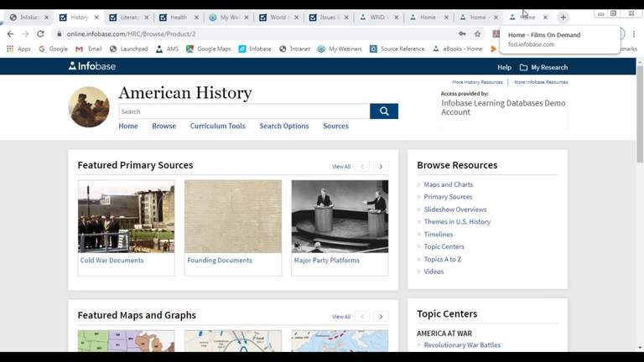Open the Google Maps bookmark
This screenshot has width=644, height=362.
click(213, 49)
